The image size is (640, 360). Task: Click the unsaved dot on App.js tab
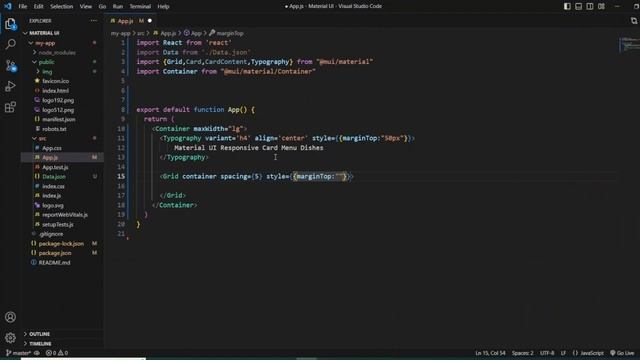(150, 21)
